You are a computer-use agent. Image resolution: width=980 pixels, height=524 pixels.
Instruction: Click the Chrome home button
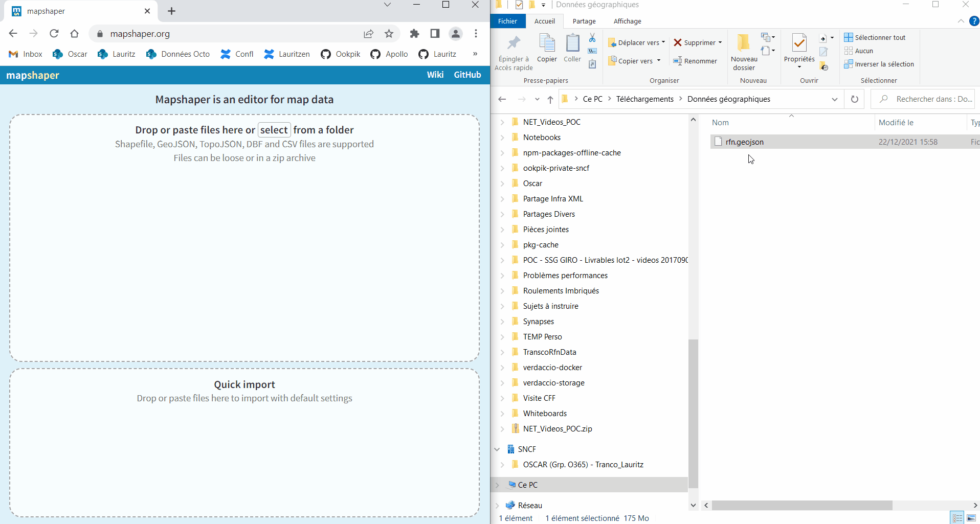[x=74, y=34]
